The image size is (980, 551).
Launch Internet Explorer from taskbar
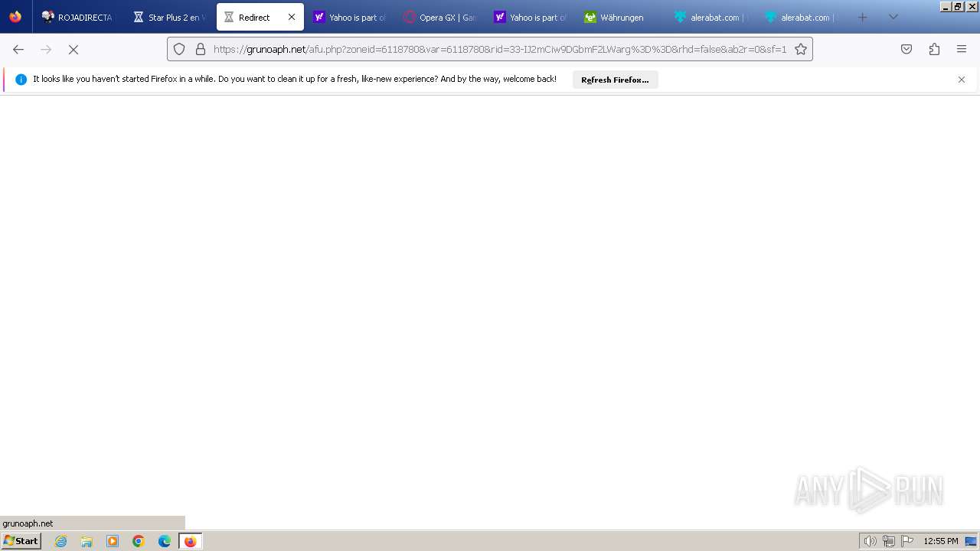(x=61, y=541)
